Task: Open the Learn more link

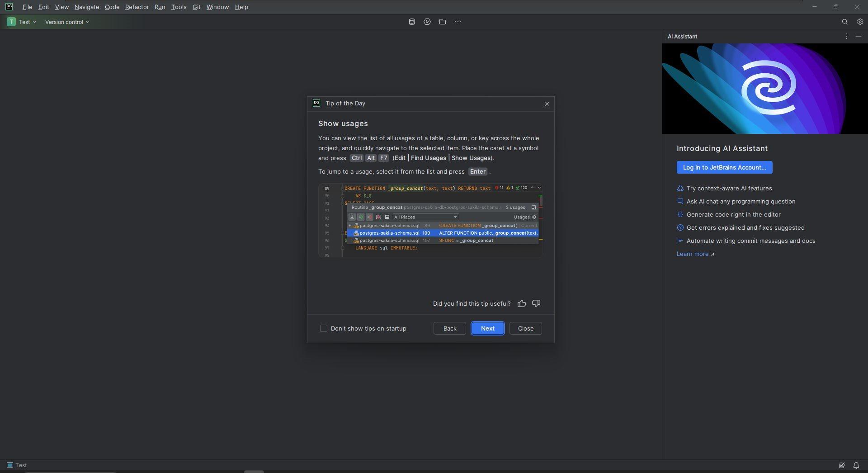Action: tap(695, 254)
